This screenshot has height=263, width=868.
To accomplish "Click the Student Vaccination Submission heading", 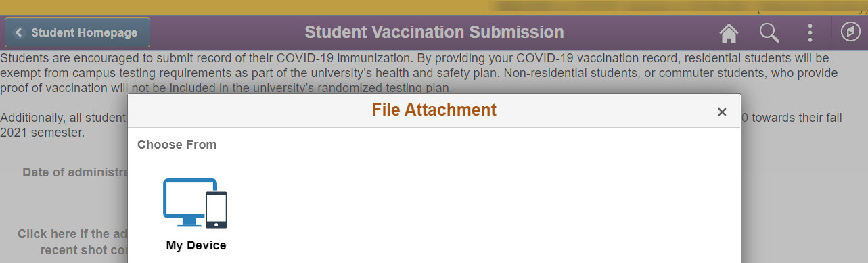I will tap(434, 32).
